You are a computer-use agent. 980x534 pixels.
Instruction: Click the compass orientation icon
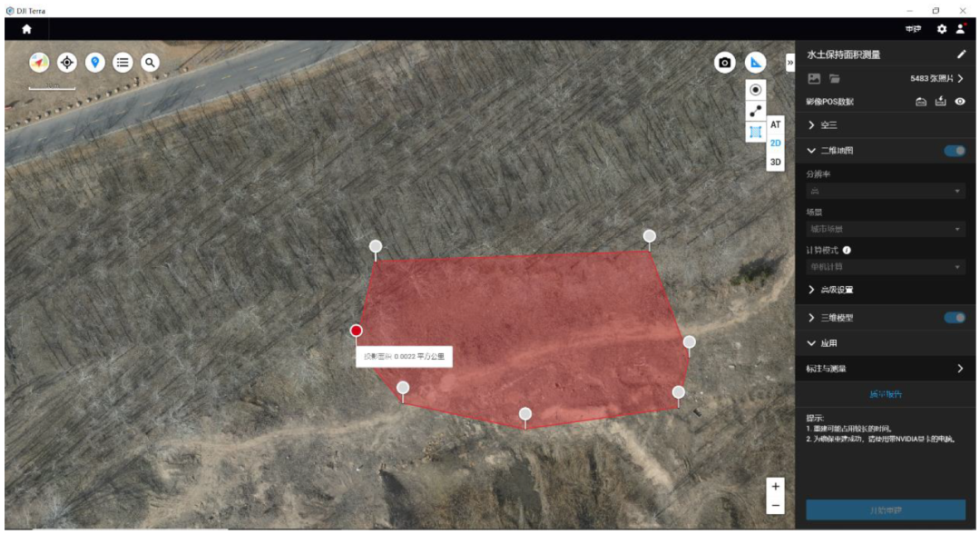39,62
